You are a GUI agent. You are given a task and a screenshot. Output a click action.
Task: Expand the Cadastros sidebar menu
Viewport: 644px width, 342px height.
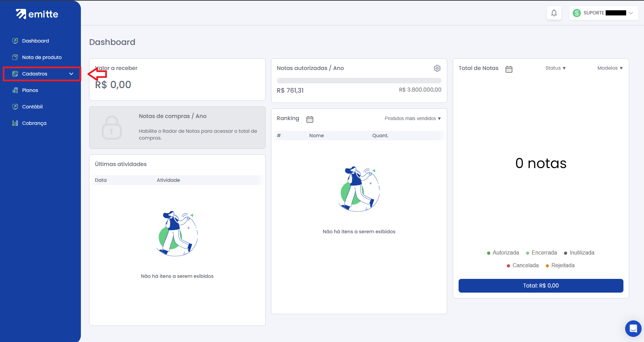42,74
